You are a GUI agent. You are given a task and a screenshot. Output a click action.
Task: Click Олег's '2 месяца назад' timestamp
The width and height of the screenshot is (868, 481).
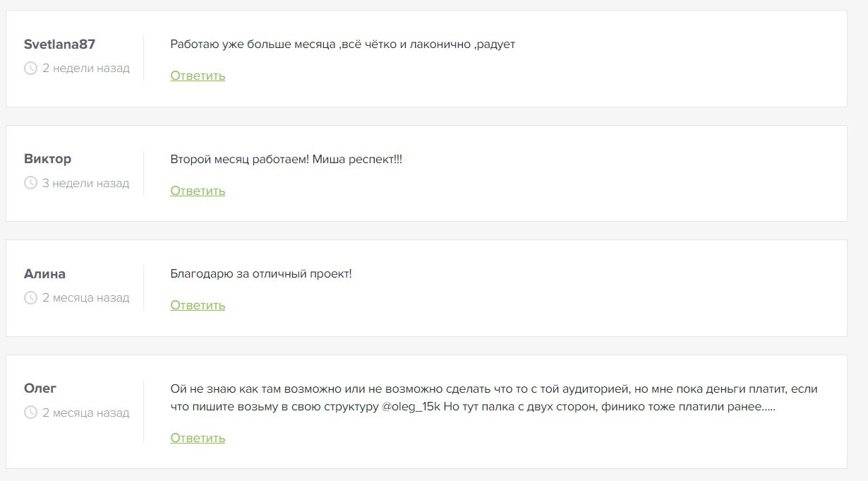coord(85,412)
